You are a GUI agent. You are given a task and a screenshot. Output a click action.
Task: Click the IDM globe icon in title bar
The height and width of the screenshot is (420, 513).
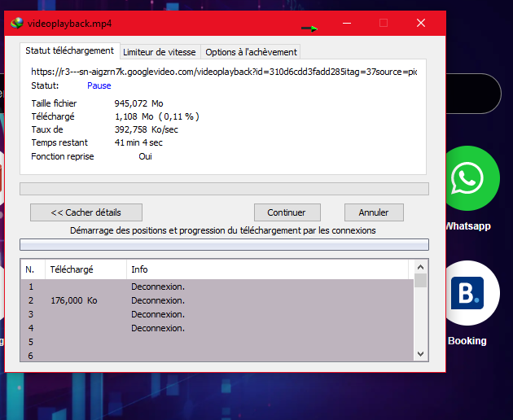17,24
